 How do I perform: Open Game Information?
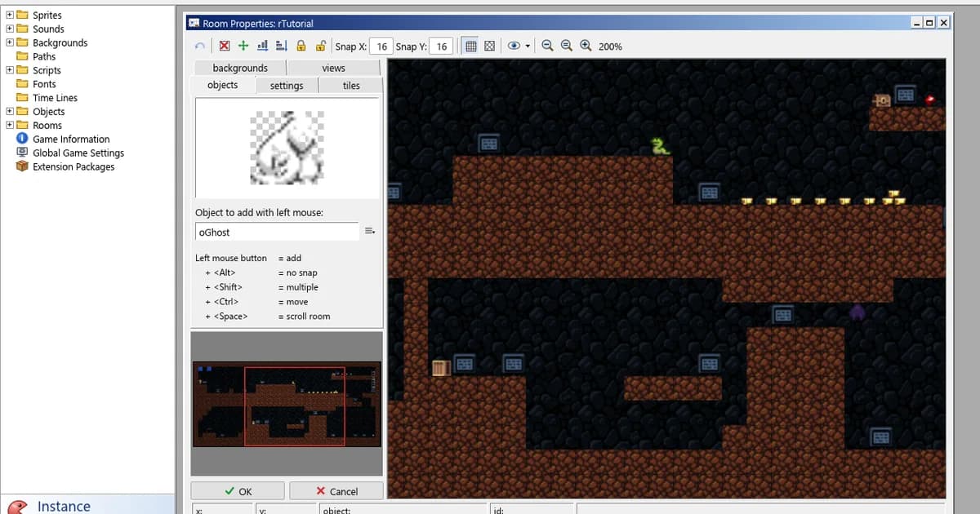[x=71, y=140]
